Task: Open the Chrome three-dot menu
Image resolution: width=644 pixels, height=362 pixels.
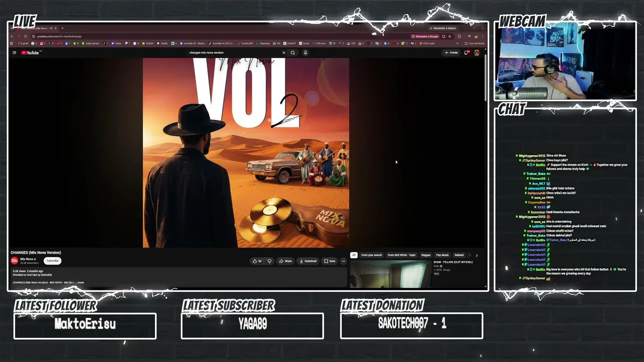Action: [x=482, y=36]
